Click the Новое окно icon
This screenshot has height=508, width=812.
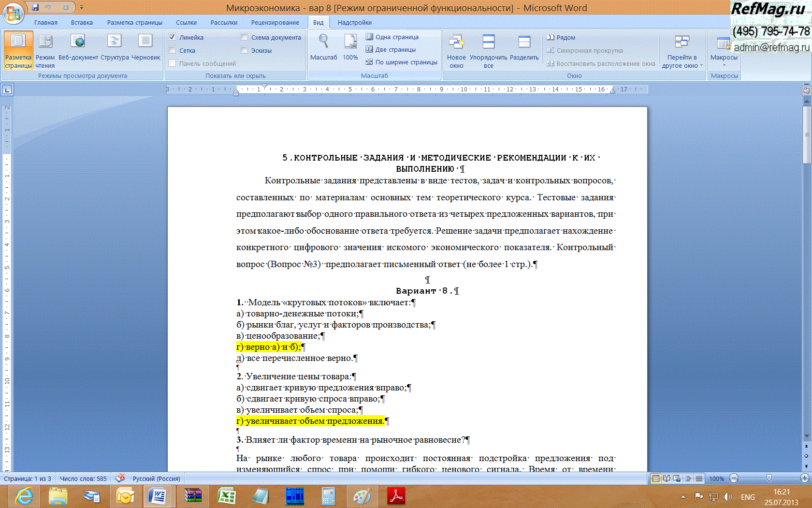click(456, 51)
